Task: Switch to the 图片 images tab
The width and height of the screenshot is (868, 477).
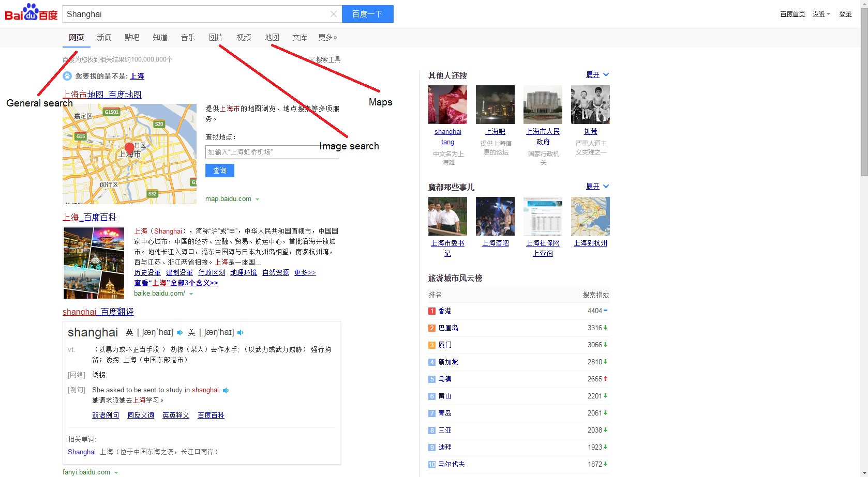Action: tap(216, 37)
